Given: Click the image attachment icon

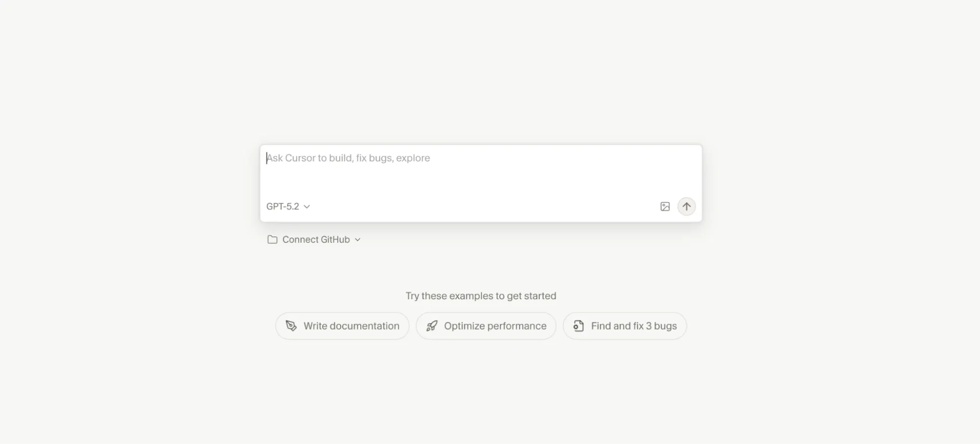Looking at the screenshot, I should tap(665, 207).
